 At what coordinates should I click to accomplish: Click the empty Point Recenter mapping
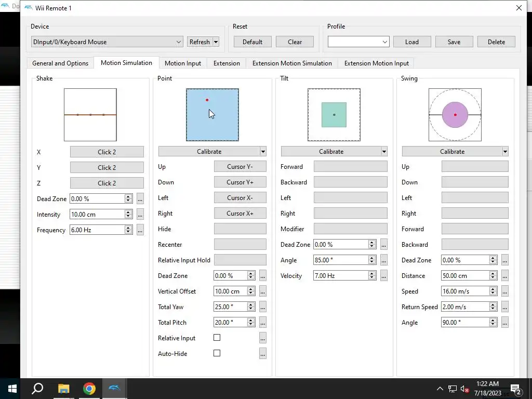point(240,245)
